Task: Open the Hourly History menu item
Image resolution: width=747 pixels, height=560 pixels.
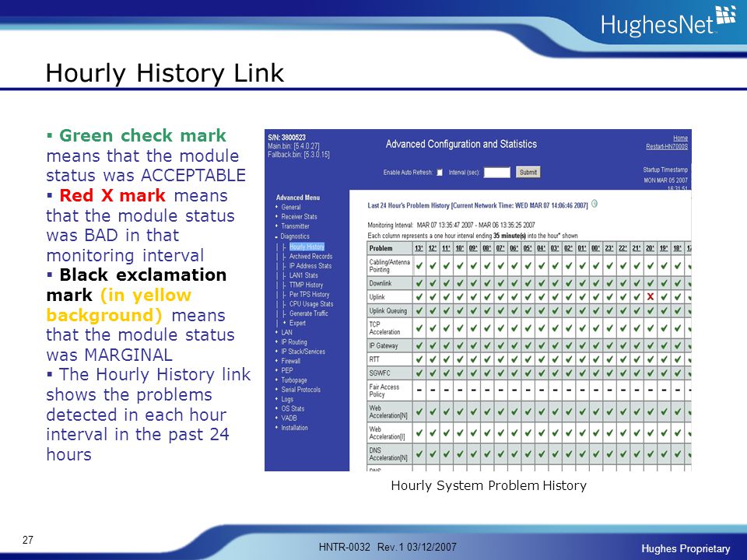Action: point(307,247)
